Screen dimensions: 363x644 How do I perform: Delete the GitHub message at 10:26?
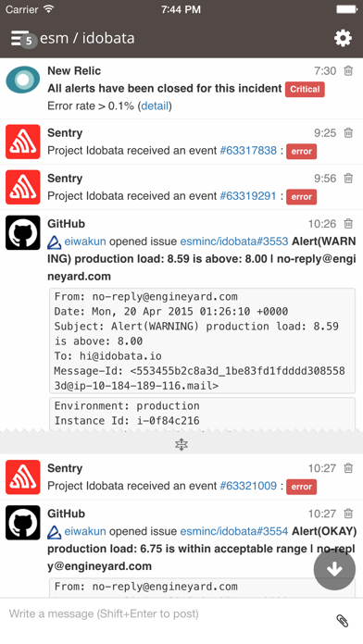(348, 223)
